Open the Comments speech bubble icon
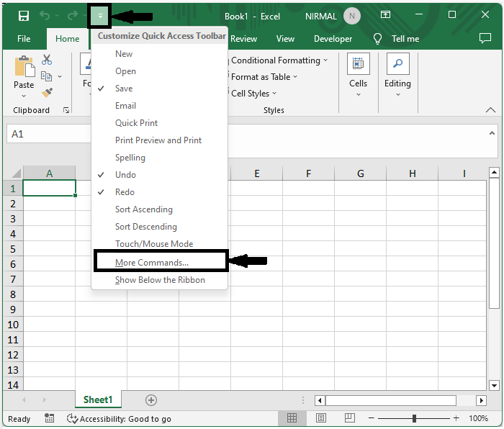504x429 pixels. click(485, 38)
